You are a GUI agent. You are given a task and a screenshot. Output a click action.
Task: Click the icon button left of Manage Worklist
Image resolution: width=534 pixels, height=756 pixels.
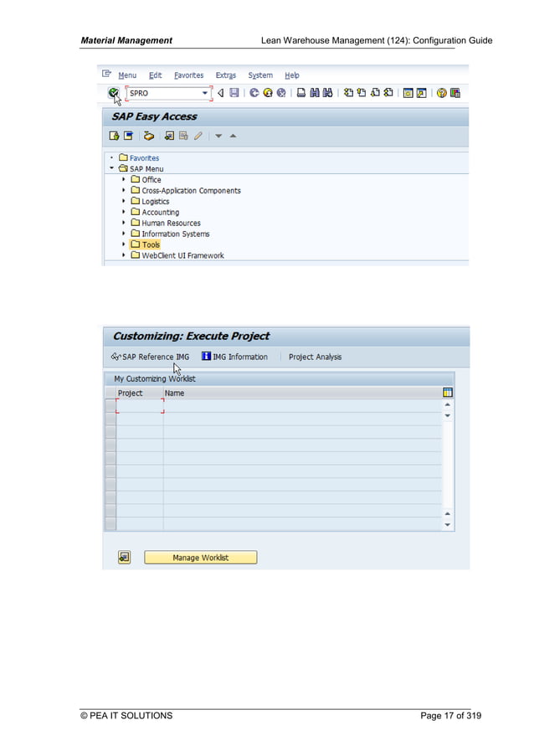(125, 558)
